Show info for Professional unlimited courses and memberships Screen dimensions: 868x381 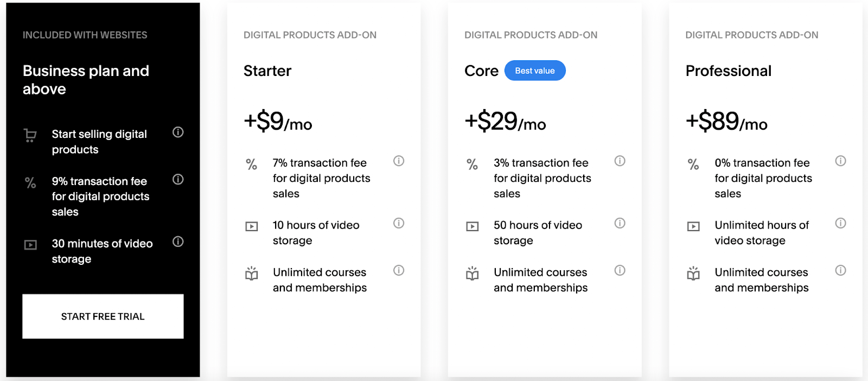(x=840, y=270)
